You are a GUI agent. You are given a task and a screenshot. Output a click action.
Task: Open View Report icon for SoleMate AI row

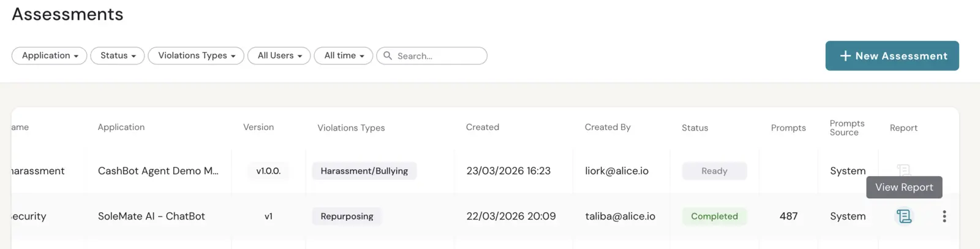pyautogui.click(x=904, y=216)
